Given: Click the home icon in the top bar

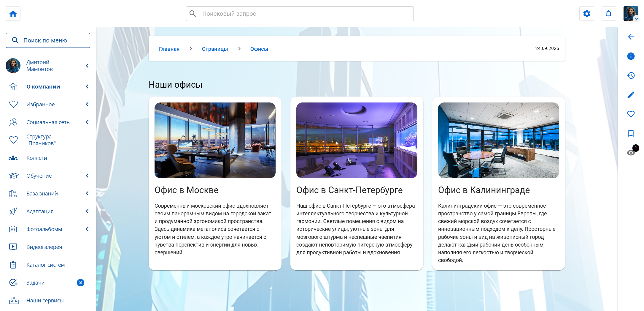Looking at the screenshot, I should (13, 14).
